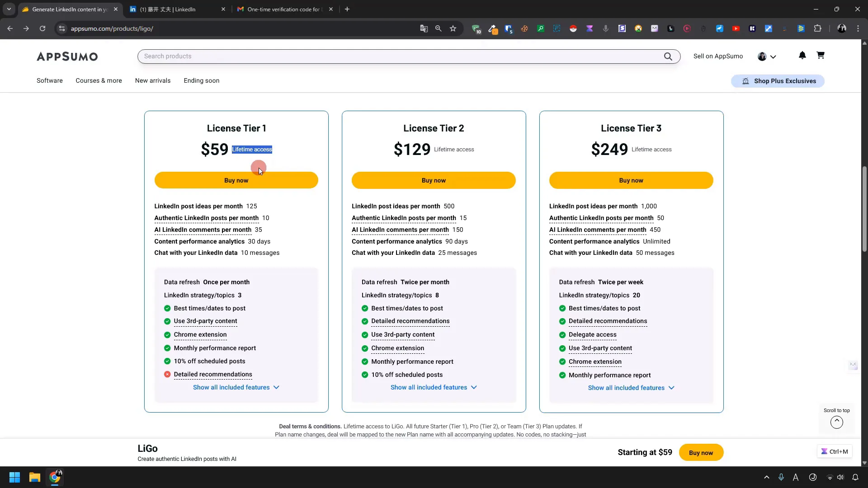
Task: Click the Windows Start button
Action: [14, 477]
